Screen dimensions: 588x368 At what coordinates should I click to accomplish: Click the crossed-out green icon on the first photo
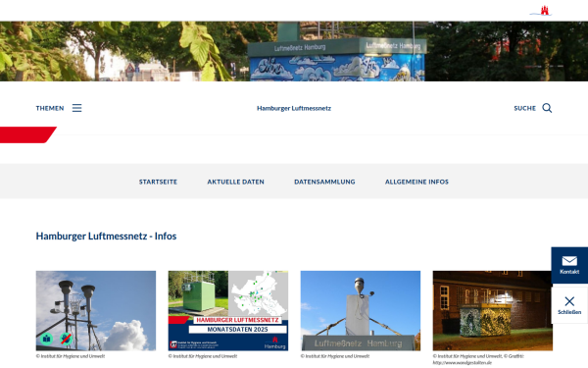click(66, 339)
